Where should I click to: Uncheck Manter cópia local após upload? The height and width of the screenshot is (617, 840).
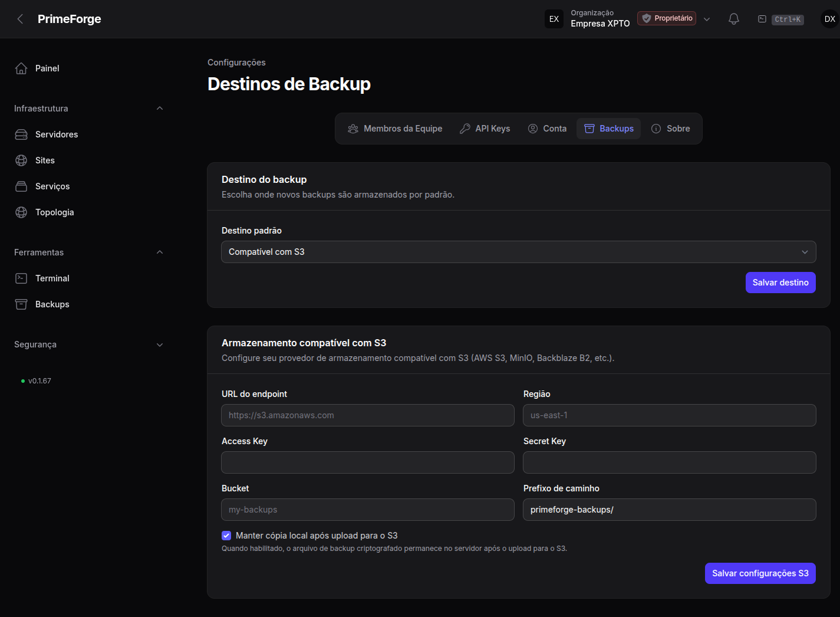[x=226, y=536]
